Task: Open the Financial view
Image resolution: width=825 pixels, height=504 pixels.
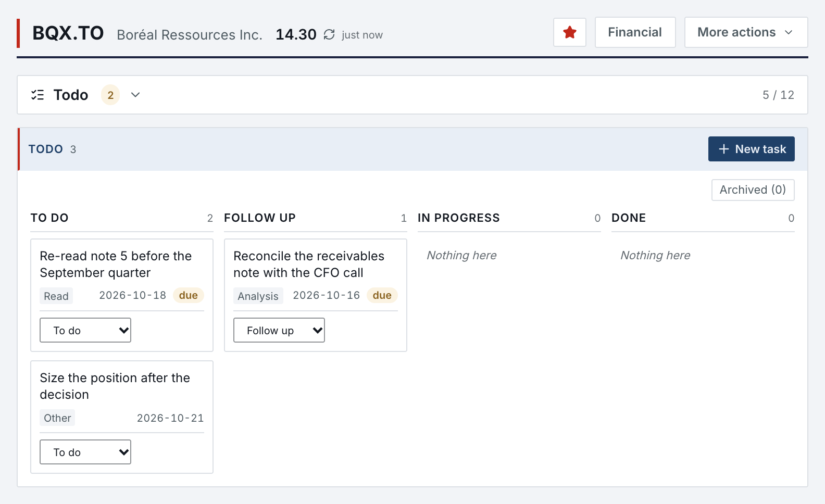Action: pyautogui.click(x=635, y=32)
